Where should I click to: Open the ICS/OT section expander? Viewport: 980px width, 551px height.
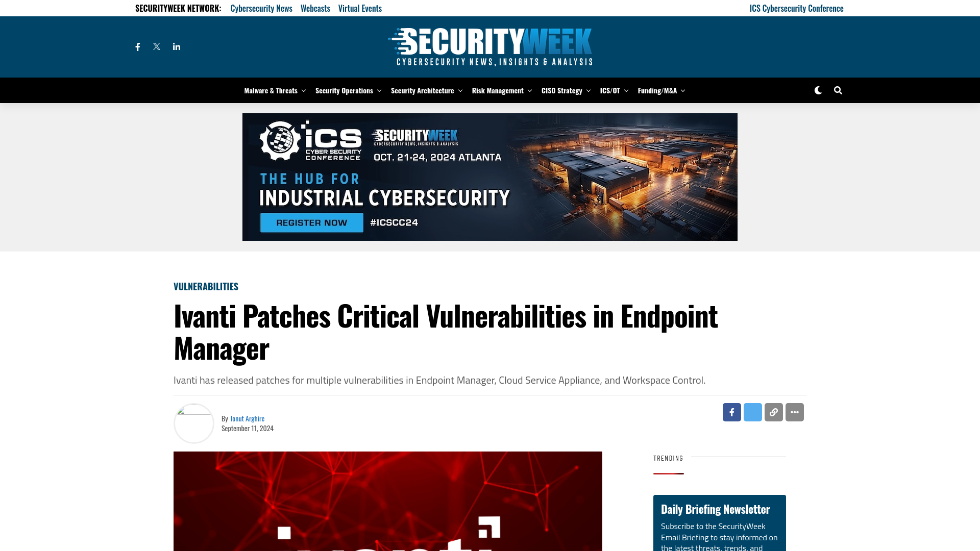tap(625, 90)
